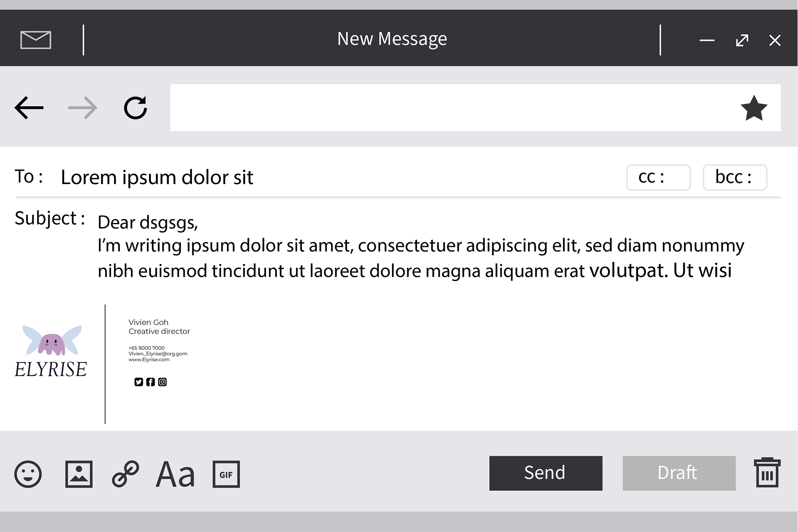Save message with Draft button
The height and width of the screenshot is (532, 798).
[679, 473]
